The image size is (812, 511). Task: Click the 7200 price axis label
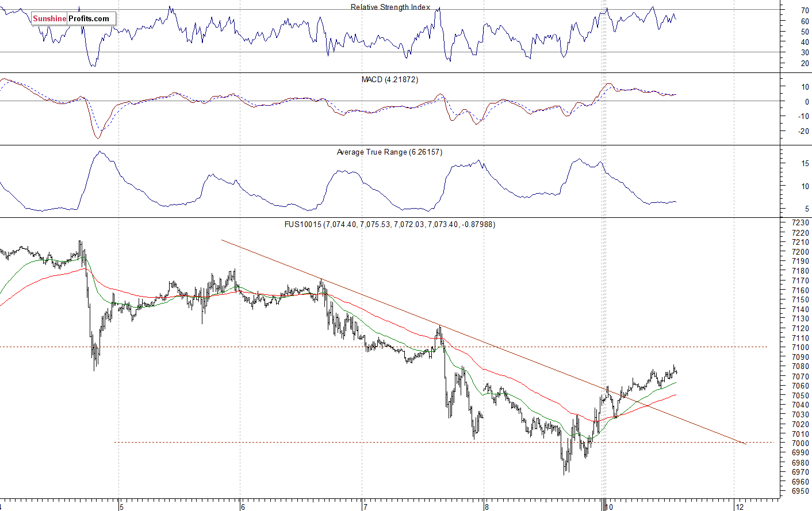[800, 252]
